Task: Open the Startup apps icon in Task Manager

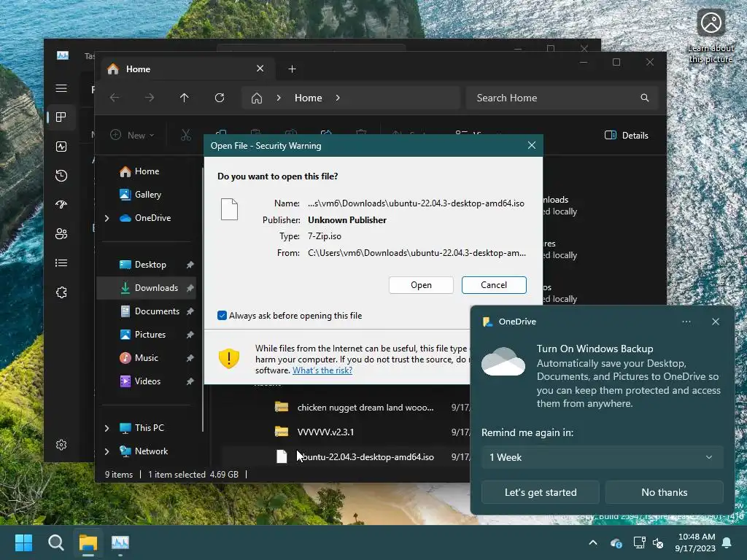Action: 61,205
